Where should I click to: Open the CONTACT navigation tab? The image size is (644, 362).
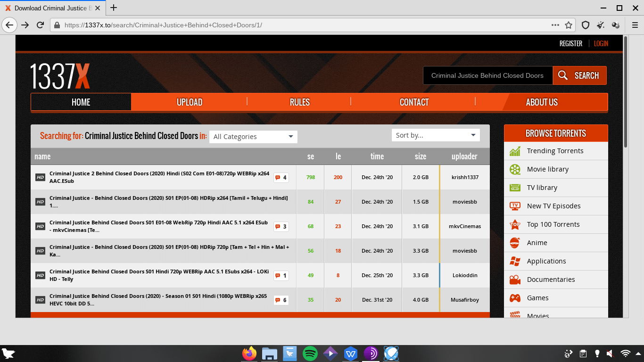tap(414, 102)
